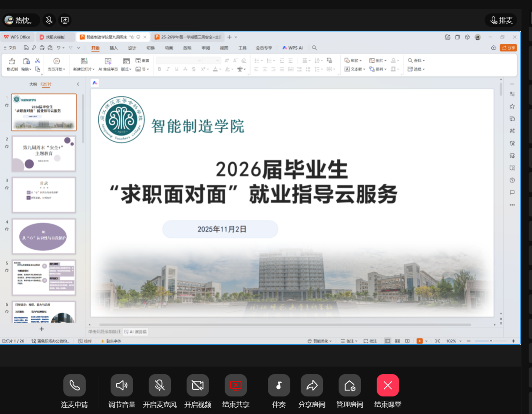The width and height of the screenshot is (532, 414).
Task: Turn on the microphone (开启麦克风)
Action: 160,385
